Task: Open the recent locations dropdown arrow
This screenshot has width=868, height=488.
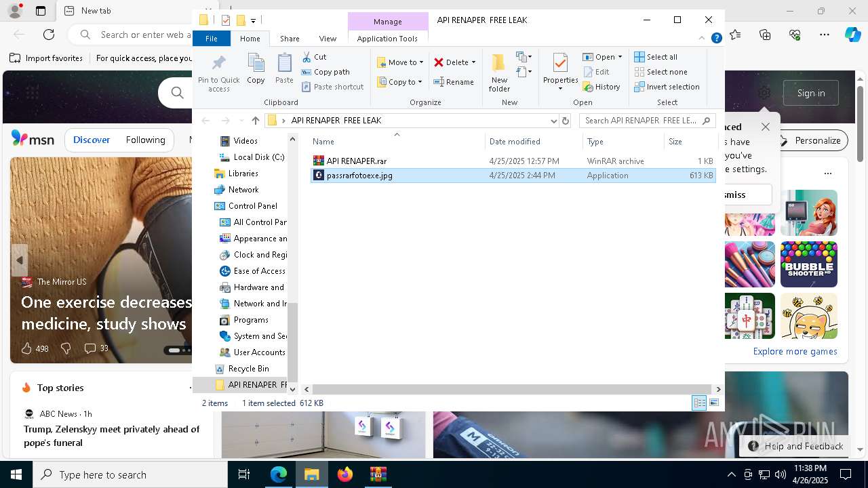Action: click(241, 121)
